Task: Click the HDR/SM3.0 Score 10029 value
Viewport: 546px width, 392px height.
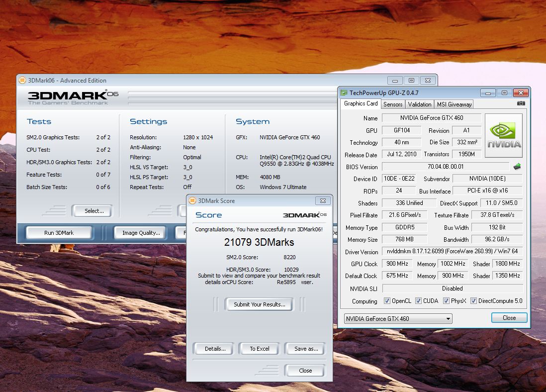Action: click(291, 269)
